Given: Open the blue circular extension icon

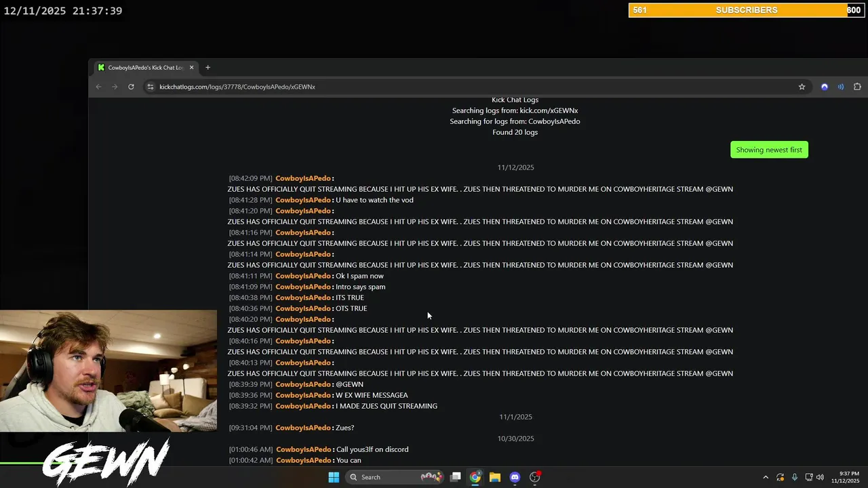Looking at the screenshot, I should (x=825, y=87).
